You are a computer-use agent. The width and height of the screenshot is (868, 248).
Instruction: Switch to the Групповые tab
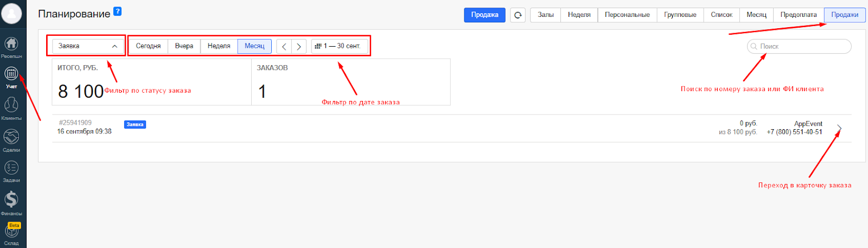680,15
